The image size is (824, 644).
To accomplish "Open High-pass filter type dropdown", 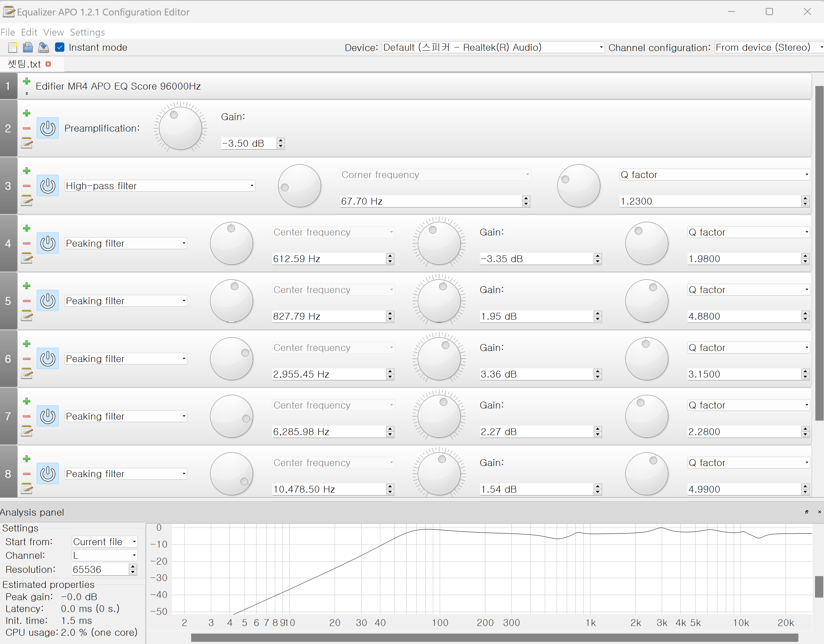I will point(160,186).
